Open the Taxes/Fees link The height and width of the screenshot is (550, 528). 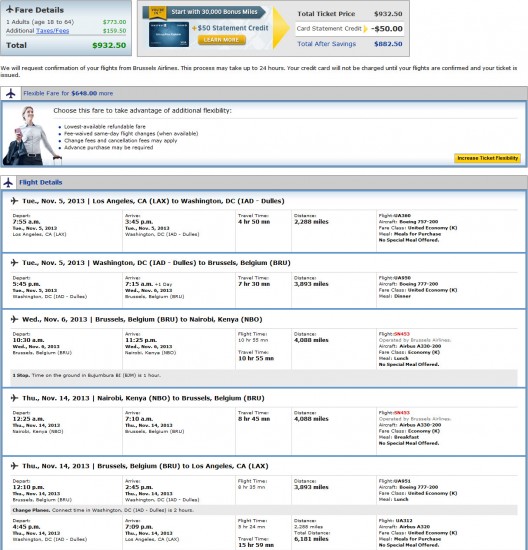coord(53,31)
